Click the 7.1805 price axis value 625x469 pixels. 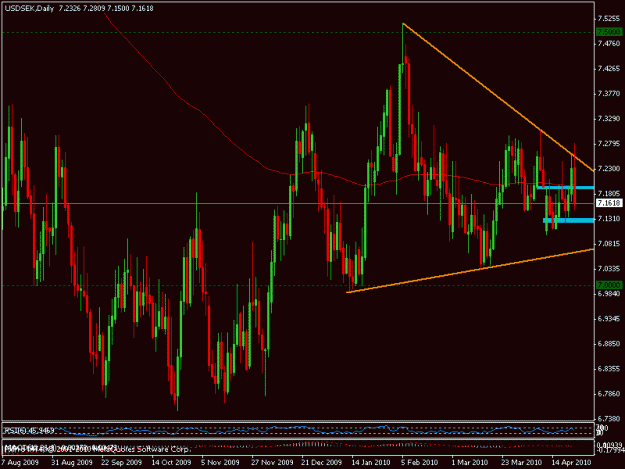(609, 194)
